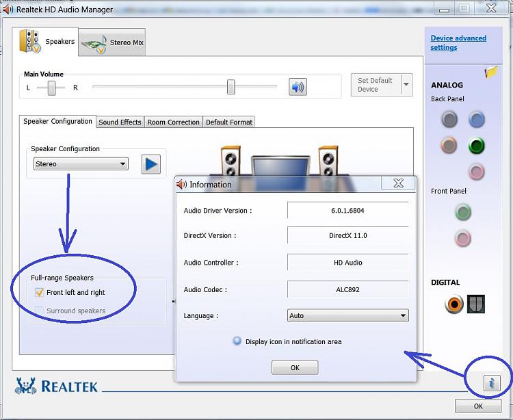This screenshot has width=513, height=420.
Task: Open the Language Auto dropdown
Action: click(347, 315)
